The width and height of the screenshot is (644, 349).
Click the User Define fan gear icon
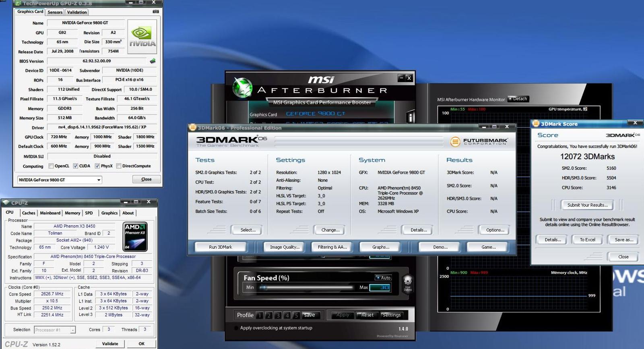(x=408, y=283)
